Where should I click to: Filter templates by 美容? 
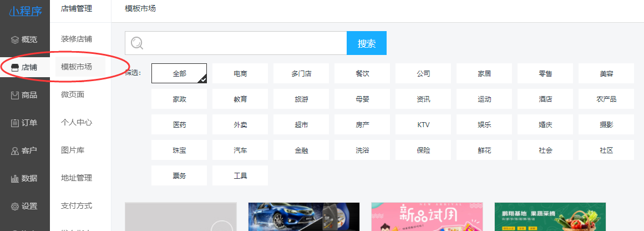606,73
